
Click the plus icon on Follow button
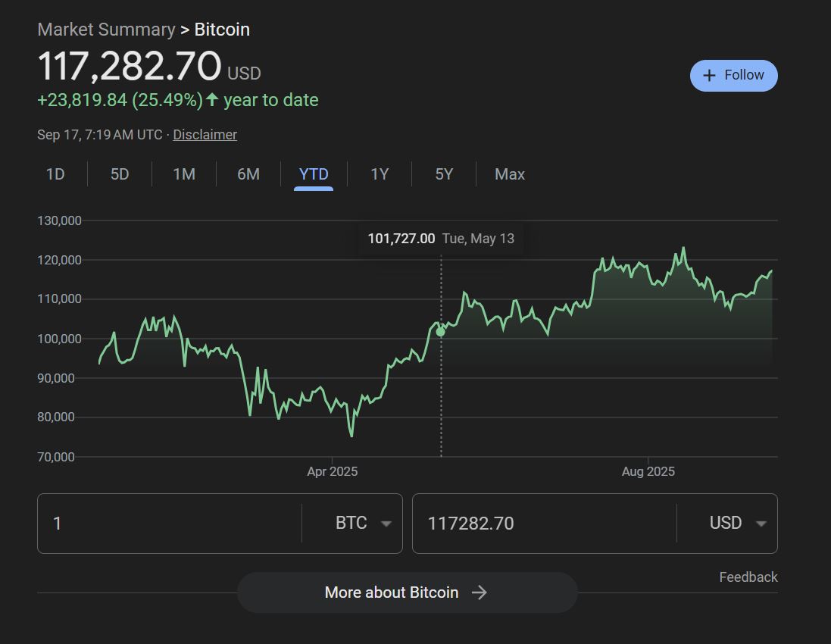(x=709, y=76)
